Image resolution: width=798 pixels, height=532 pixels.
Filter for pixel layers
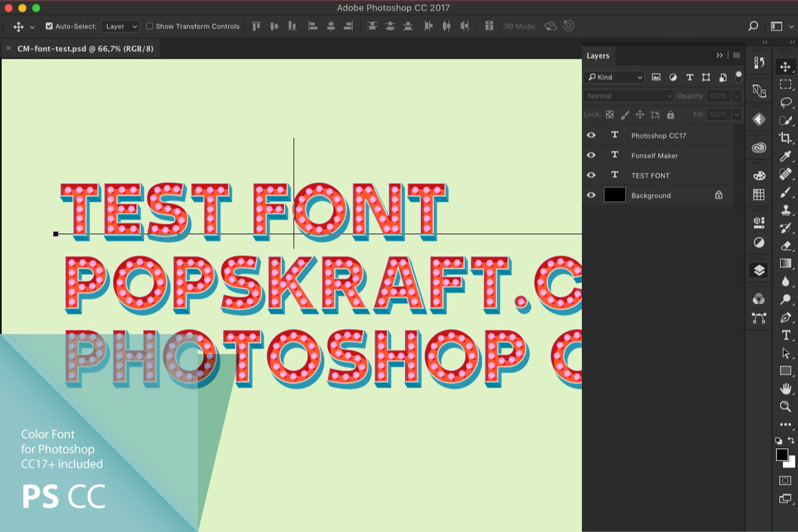(x=656, y=77)
